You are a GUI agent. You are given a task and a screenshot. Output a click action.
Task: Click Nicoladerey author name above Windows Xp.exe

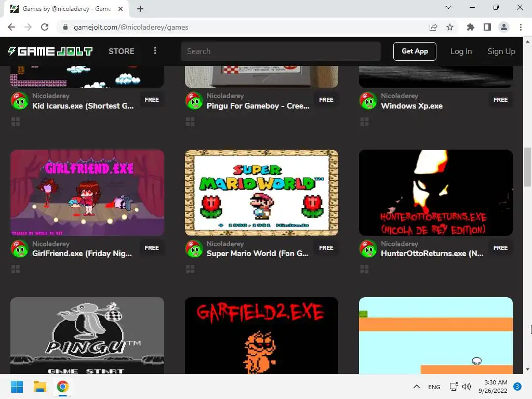coord(400,96)
